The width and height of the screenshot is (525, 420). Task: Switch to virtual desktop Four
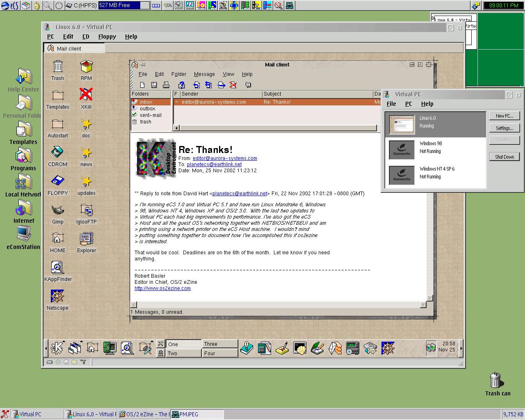pyautogui.click(x=220, y=353)
